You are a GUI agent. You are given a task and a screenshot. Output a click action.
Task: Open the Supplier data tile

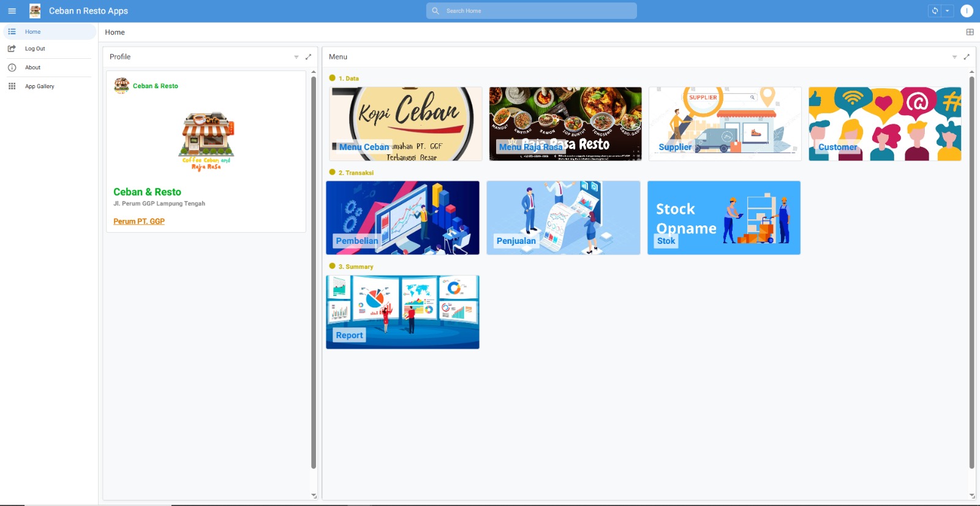point(725,124)
